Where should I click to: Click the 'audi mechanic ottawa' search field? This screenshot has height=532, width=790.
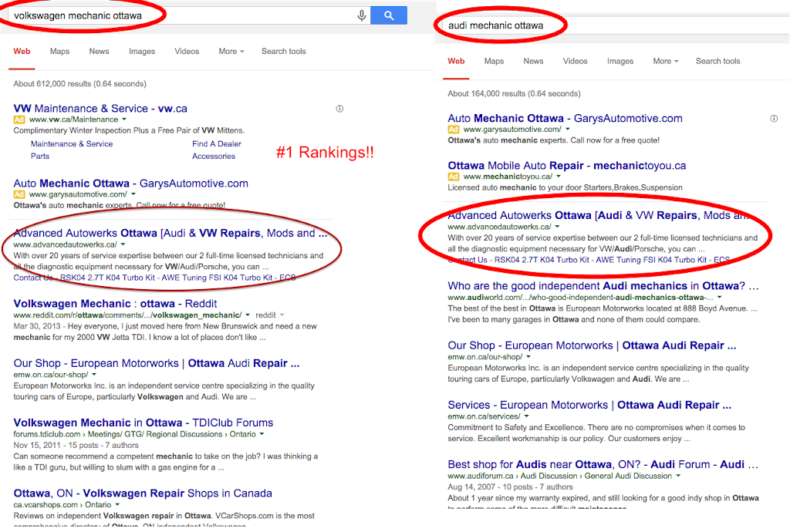pos(615,25)
